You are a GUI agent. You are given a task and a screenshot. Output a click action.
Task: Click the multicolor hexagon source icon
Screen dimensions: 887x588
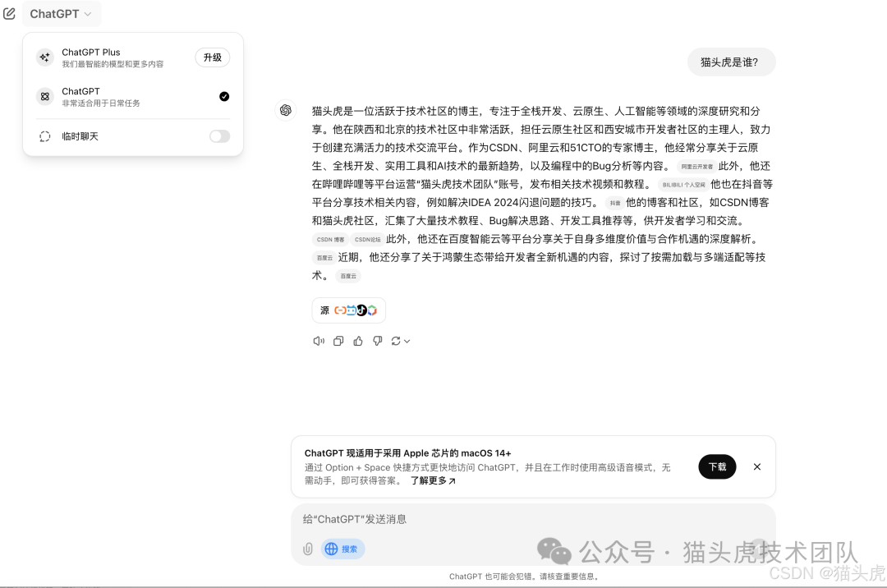tap(372, 310)
